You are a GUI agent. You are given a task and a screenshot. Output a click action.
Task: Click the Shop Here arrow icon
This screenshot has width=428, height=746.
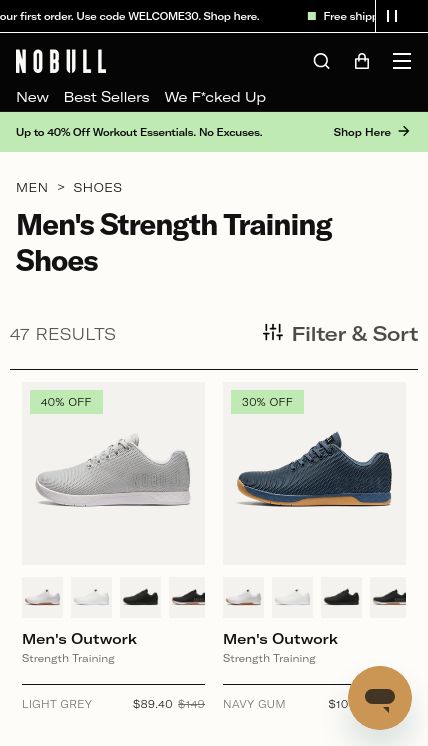click(x=404, y=131)
